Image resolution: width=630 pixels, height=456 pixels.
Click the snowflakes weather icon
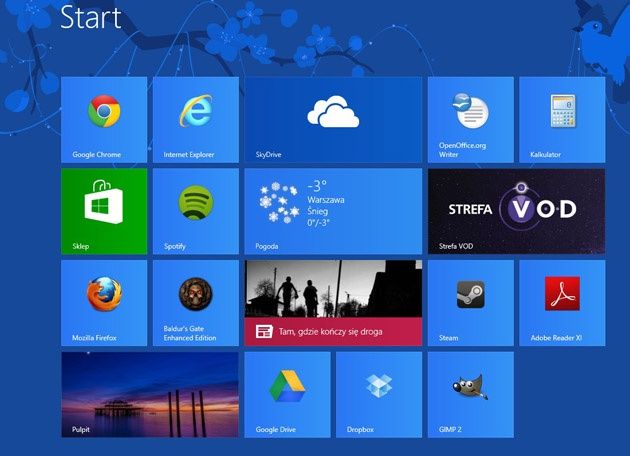point(279,202)
